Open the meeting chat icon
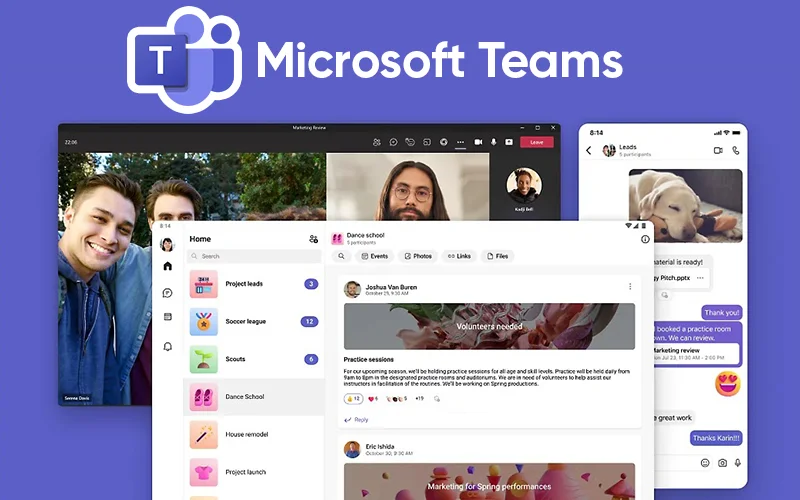The height and width of the screenshot is (500, 800). (394, 142)
